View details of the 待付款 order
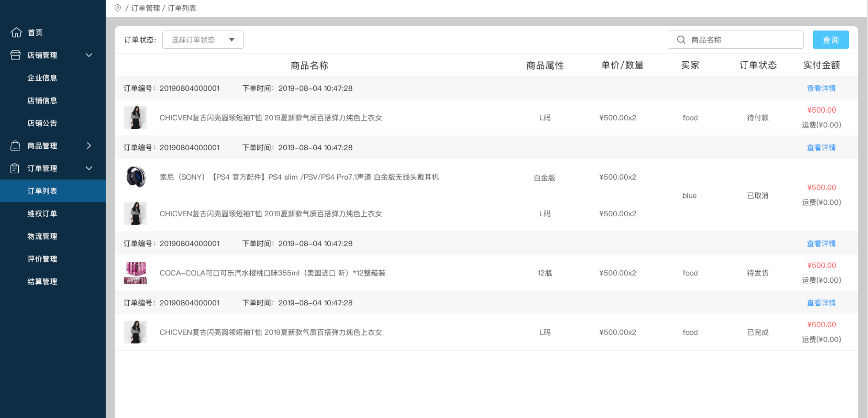 tap(821, 88)
